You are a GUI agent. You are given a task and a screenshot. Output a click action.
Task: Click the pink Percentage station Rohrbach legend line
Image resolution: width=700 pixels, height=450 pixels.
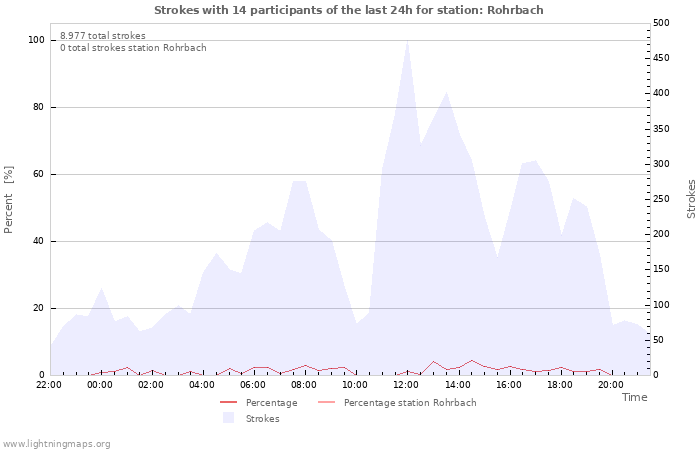pyautogui.click(x=326, y=403)
